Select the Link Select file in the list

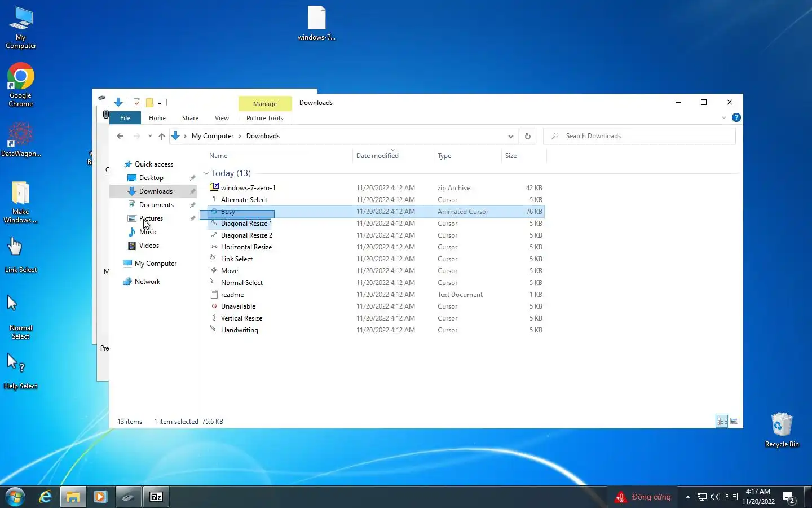tap(237, 259)
